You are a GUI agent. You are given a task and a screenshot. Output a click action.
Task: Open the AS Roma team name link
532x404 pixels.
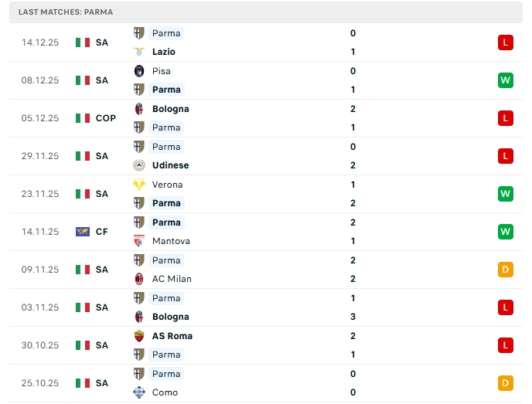coord(172,336)
